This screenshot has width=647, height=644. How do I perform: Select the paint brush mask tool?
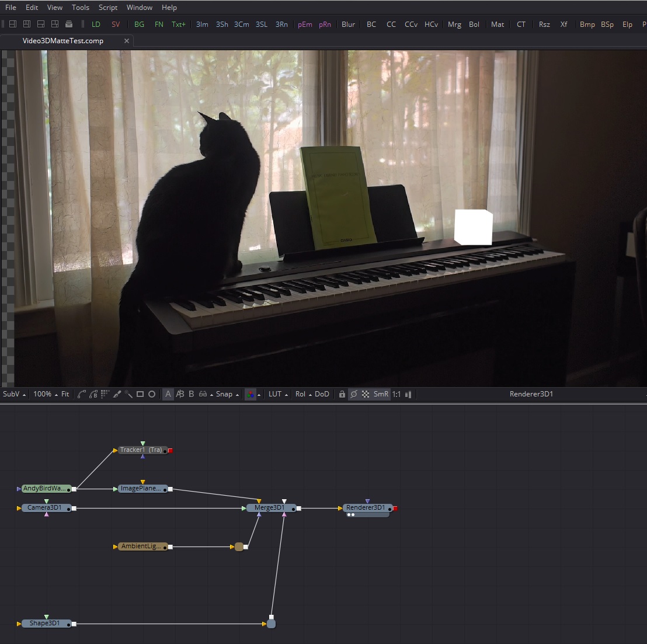coord(117,394)
